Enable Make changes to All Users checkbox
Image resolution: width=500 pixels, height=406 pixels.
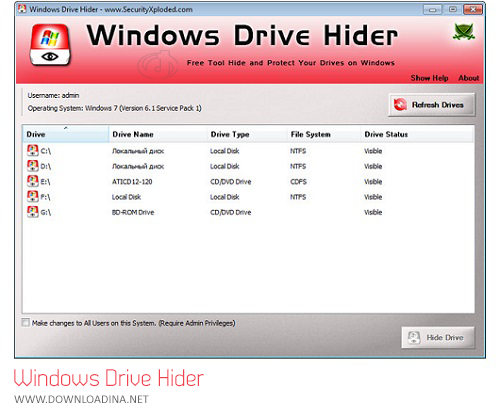click(25, 322)
